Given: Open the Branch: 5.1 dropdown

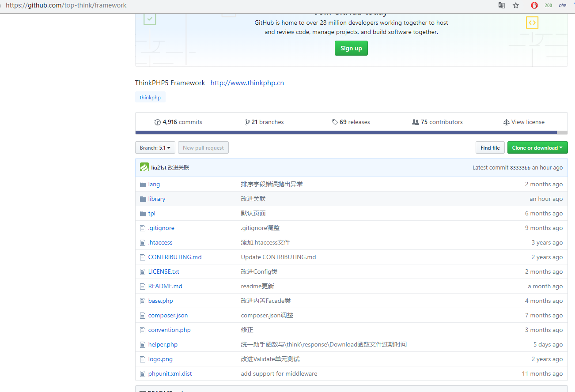Looking at the screenshot, I should click(x=155, y=148).
